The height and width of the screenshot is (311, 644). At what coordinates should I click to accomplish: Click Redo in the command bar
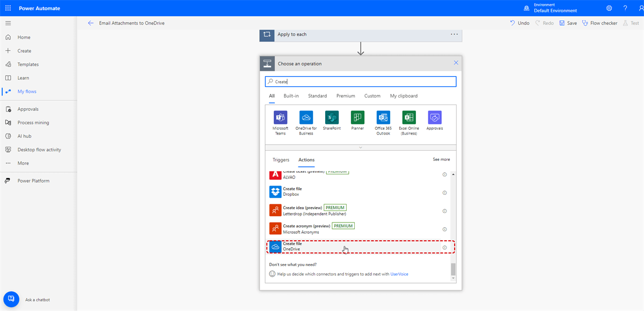(544, 23)
